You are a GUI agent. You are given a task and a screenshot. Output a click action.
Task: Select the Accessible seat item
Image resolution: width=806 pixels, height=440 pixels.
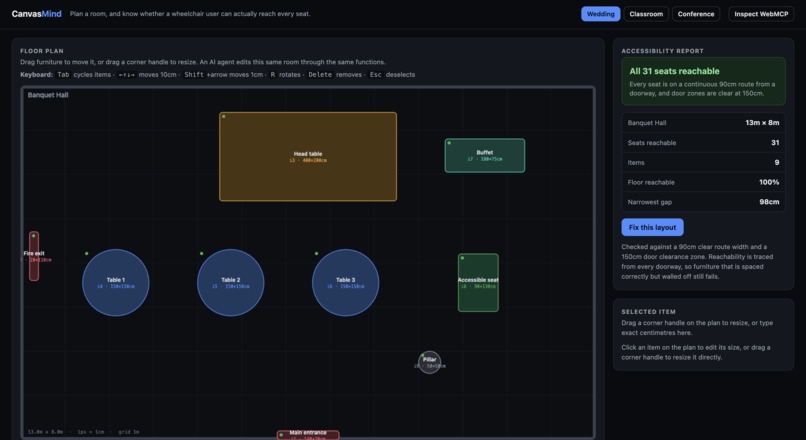pos(478,283)
